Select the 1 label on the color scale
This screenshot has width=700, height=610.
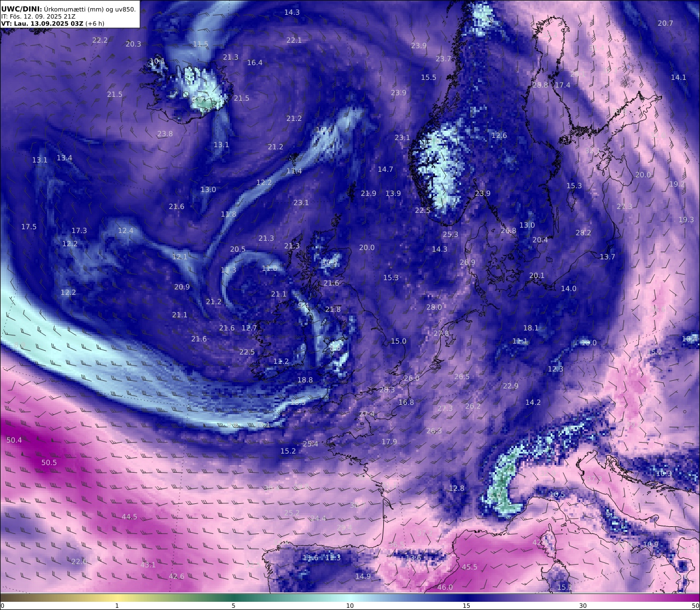(x=116, y=606)
